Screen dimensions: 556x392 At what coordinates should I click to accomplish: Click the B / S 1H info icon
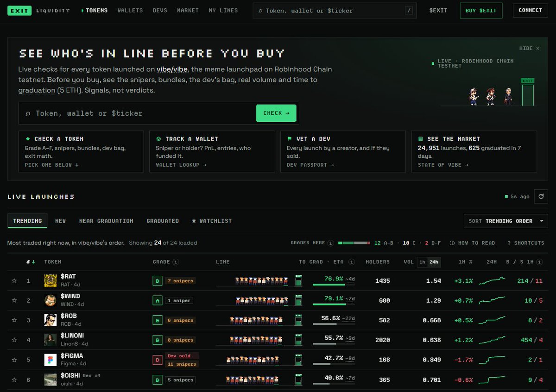[540, 262]
